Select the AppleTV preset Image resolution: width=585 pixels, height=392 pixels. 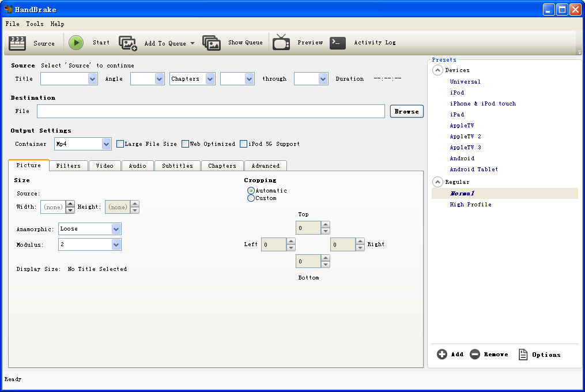462,126
